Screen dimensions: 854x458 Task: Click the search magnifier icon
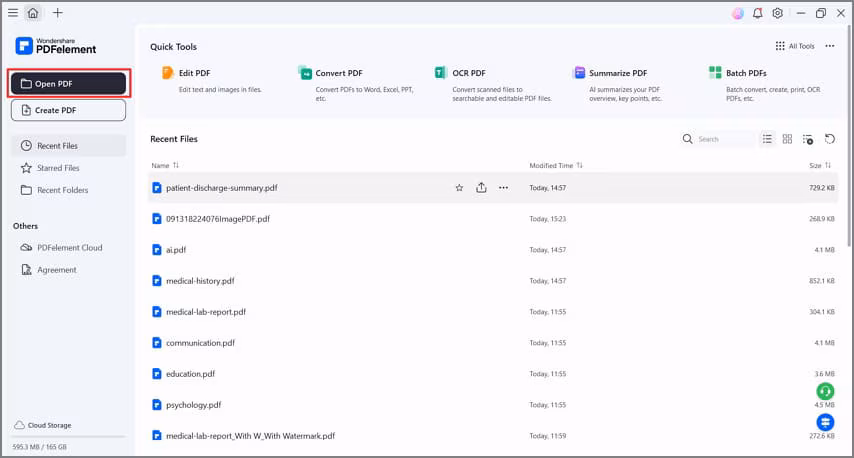[688, 139]
